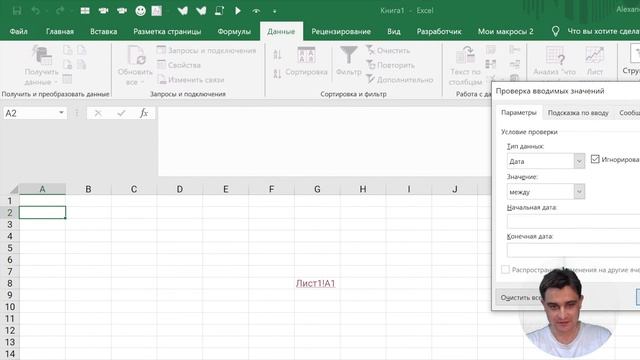
Task: Toggle the Фильтр funnel button
Action: coord(349,61)
